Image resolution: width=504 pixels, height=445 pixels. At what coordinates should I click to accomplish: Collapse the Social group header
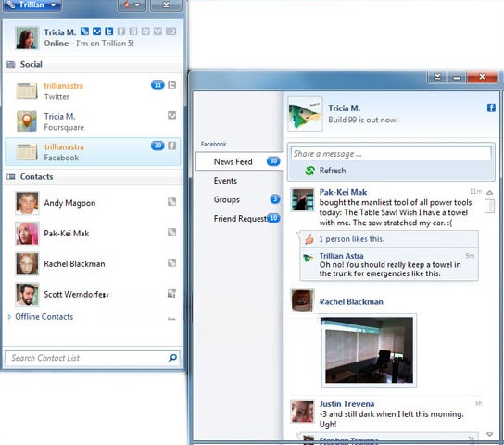92,64
